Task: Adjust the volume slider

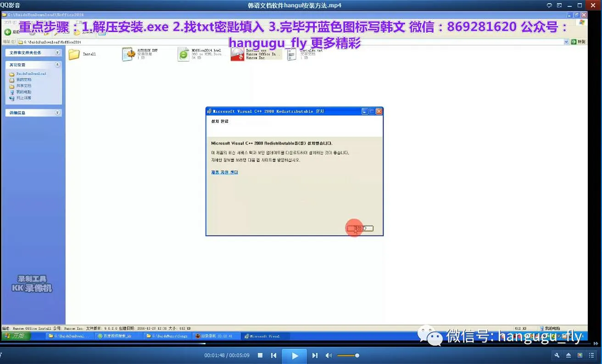Action: click(348, 355)
